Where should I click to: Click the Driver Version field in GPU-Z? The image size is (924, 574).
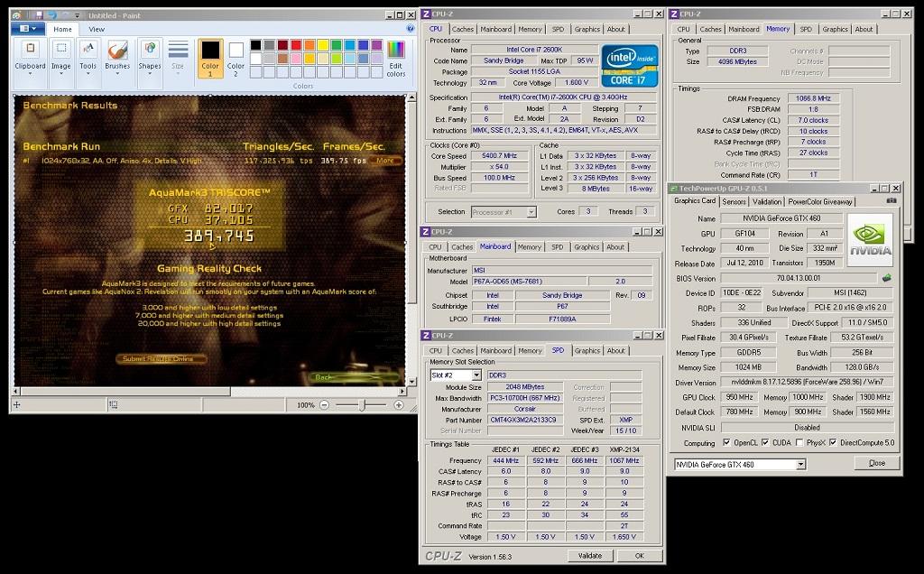click(808, 382)
